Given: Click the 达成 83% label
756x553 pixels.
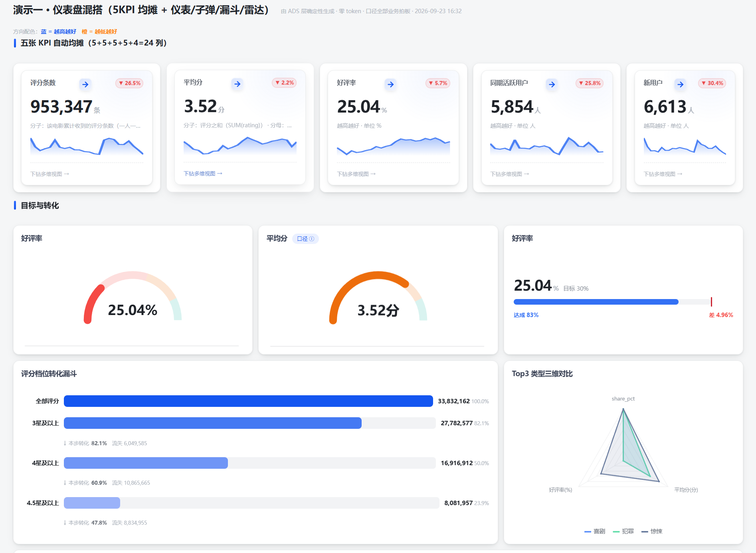Looking at the screenshot, I should coord(526,315).
